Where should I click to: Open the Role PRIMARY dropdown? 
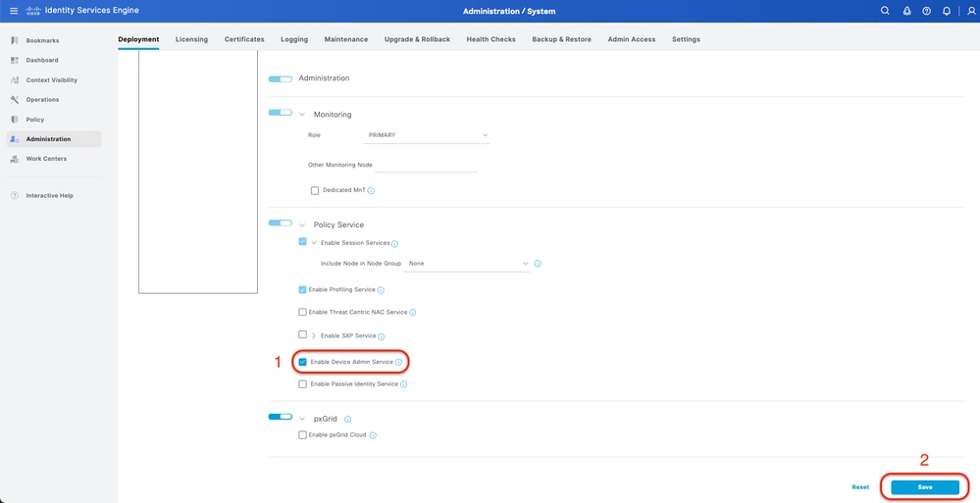pyautogui.click(x=427, y=135)
